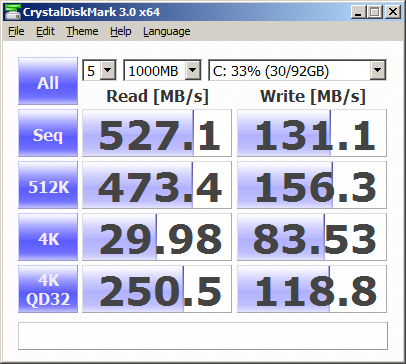The height and width of the screenshot is (364, 406).
Task: Click the 4K QD32 read result 250.5
Action: tap(157, 289)
